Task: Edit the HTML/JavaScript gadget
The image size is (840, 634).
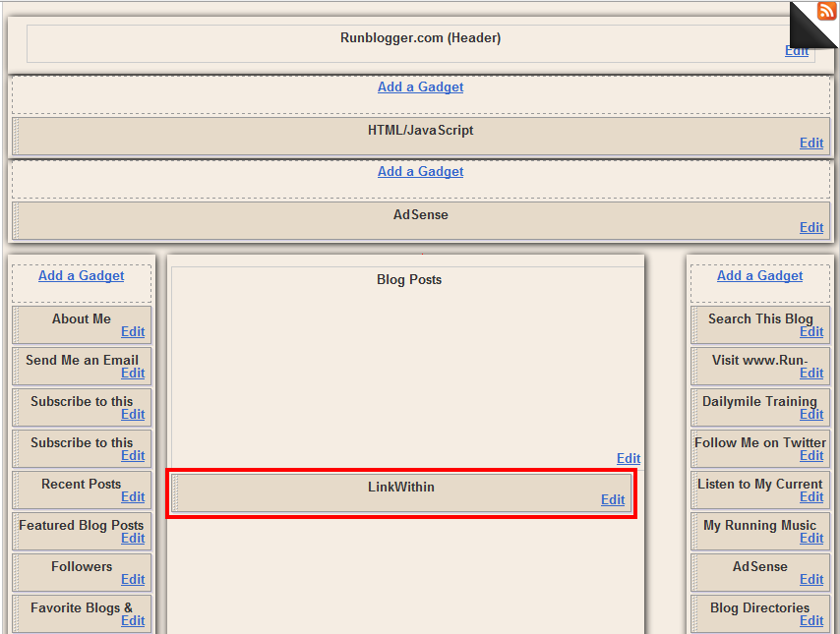Action: click(x=811, y=143)
